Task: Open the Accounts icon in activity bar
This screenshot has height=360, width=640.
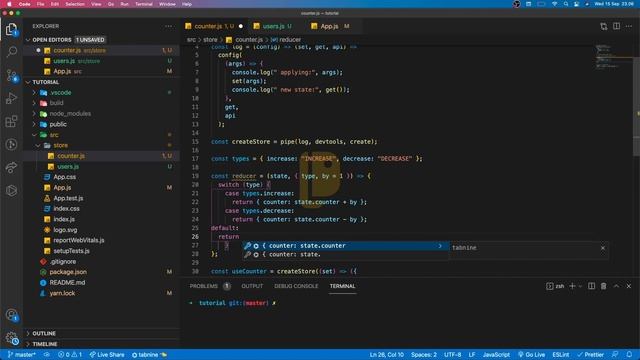Action: 11,315
